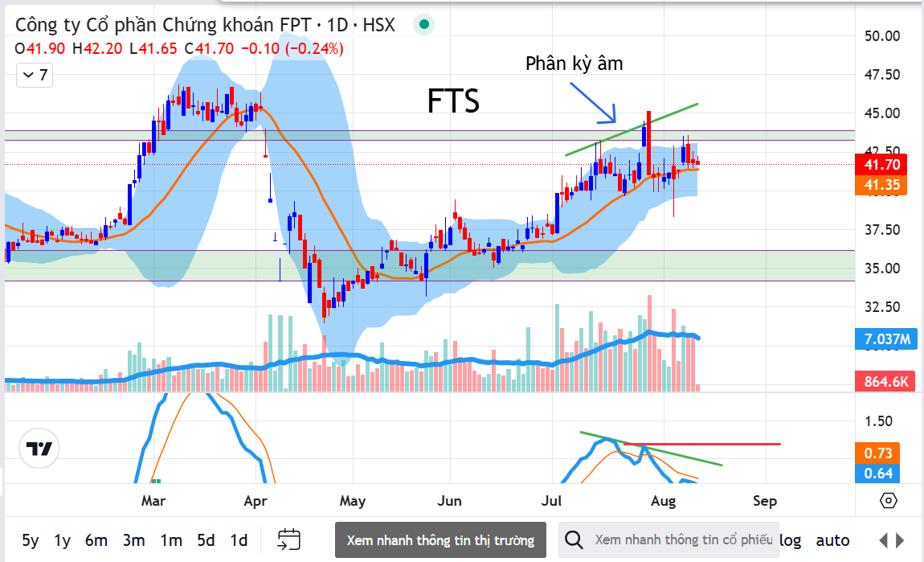Click the 47.50 price axis label
924x562 pixels.
[x=882, y=74]
